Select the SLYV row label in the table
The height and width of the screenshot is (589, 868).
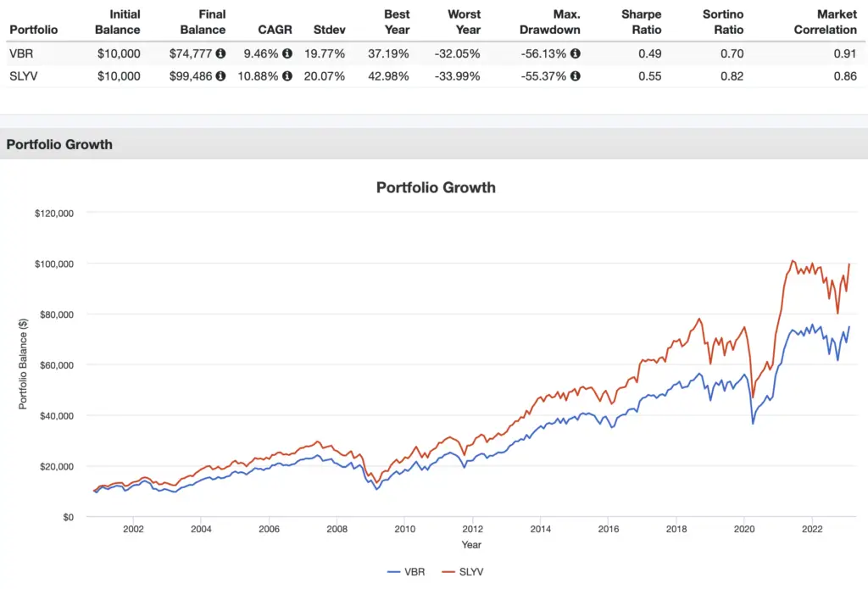[23, 75]
